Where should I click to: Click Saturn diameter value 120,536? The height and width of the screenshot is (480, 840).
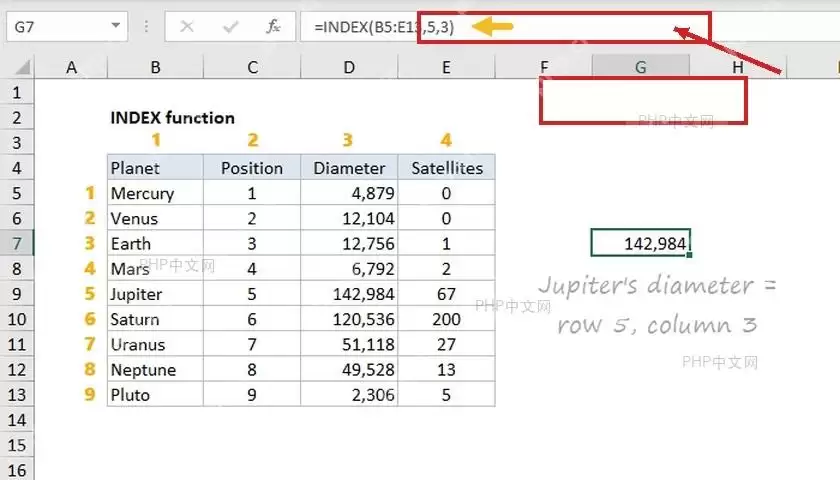click(349, 319)
